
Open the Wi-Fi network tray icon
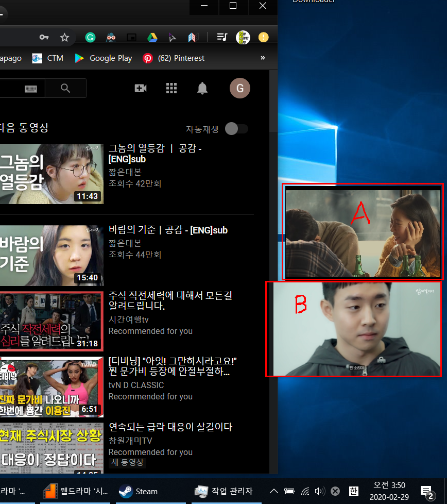[x=305, y=491]
